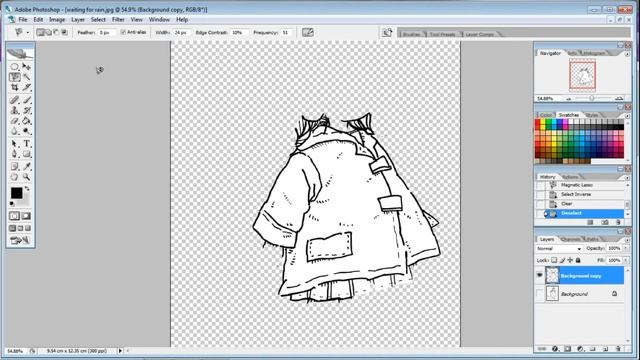The width and height of the screenshot is (640, 360).
Task: Open the status bar info arrow
Action: [x=120, y=351]
